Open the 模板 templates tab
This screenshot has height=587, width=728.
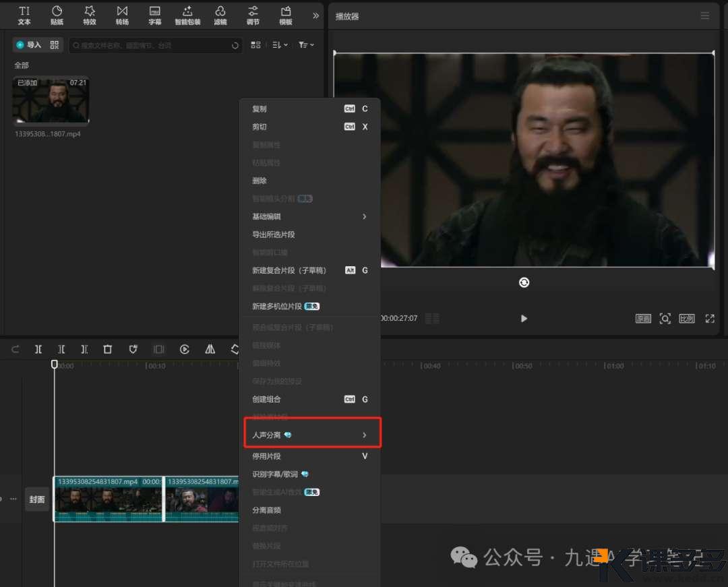click(286, 16)
